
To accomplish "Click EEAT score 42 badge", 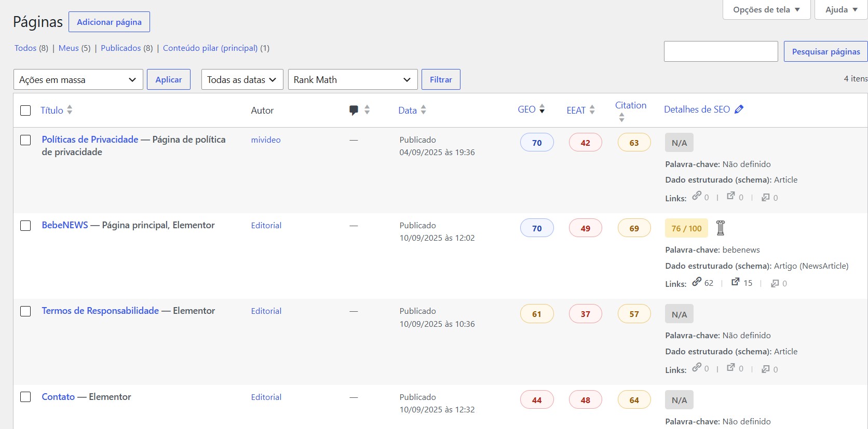I will [x=586, y=143].
